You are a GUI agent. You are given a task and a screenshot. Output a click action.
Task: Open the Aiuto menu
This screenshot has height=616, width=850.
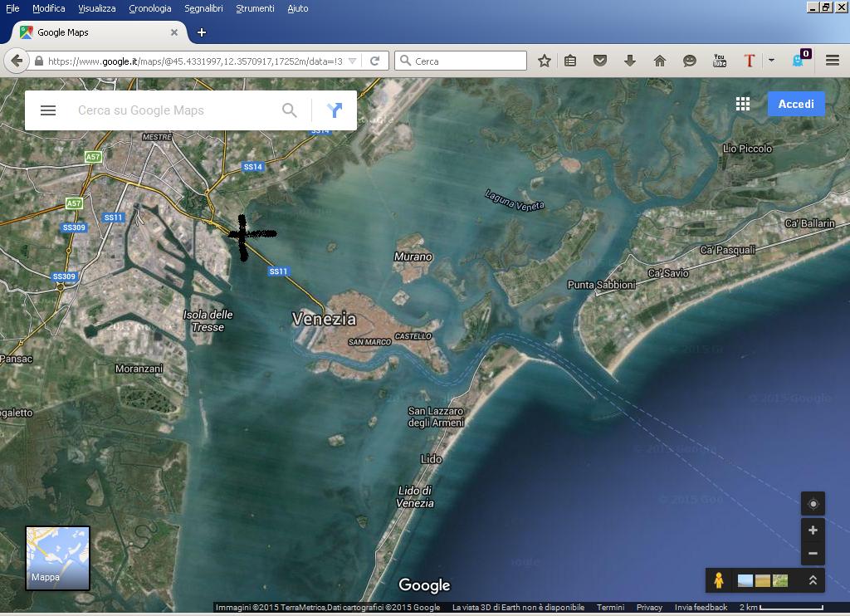point(298,8)
